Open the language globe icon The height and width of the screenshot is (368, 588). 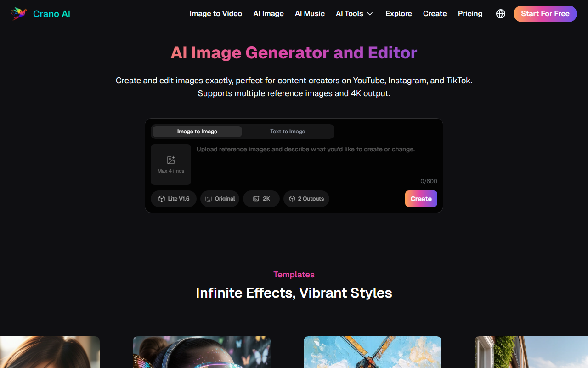pos(501,14)
